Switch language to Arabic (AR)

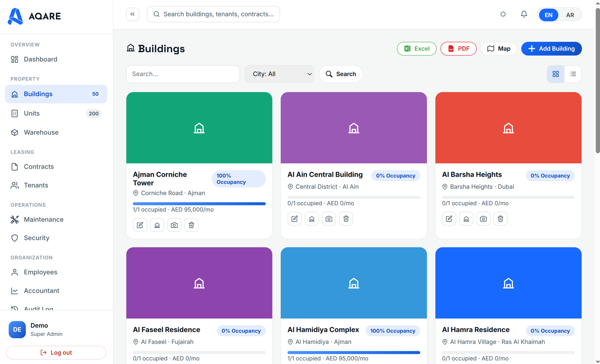point(570,15)
